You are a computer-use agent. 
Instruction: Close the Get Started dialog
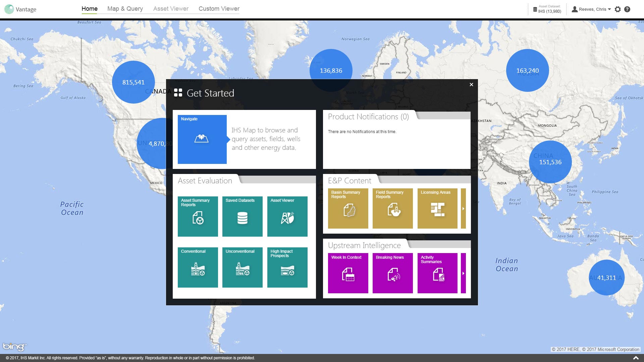(471, 84)
